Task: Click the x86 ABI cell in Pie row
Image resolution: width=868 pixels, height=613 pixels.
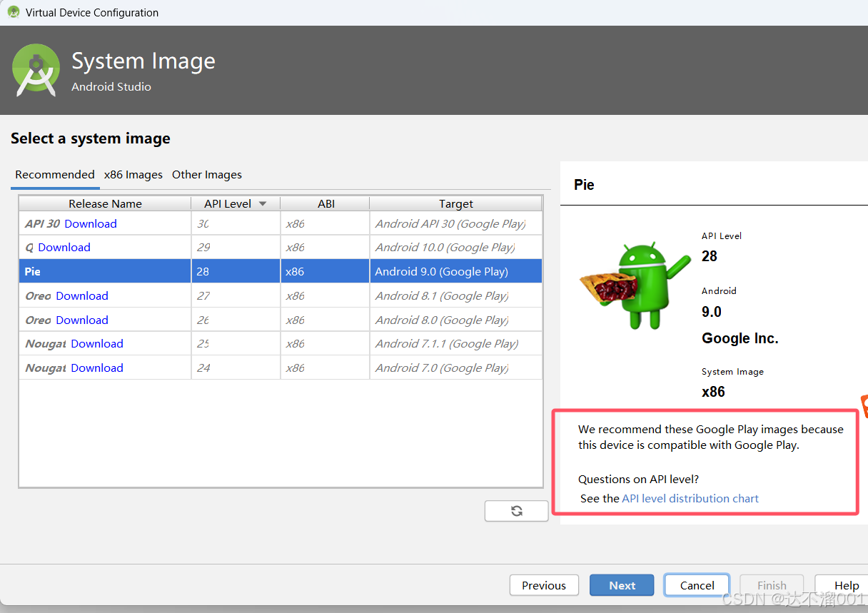Action: click(325, 271)
